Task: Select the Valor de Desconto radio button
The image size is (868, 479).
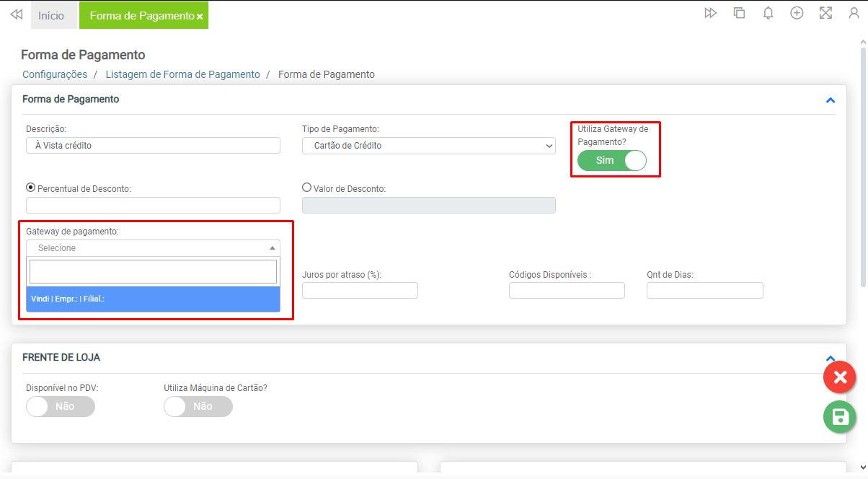Action: [307, 188]
